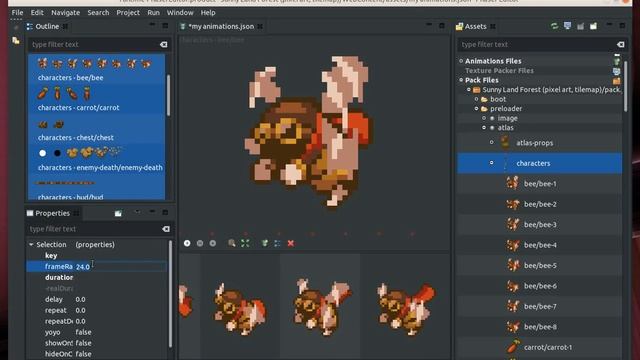Click the play animation button
640x360 pixels.
[x=187, y=243]
